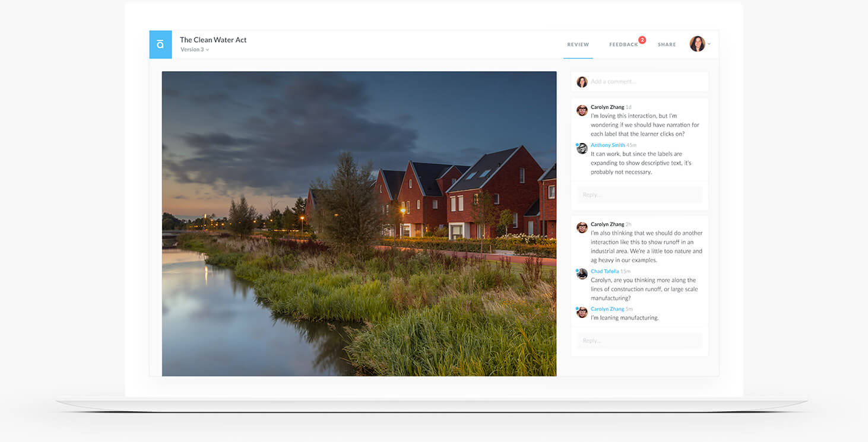868x442 pixels.
Task: Expand the chevron beside the profile avatar
Action: pyautogui.click(x=709, y=44)
